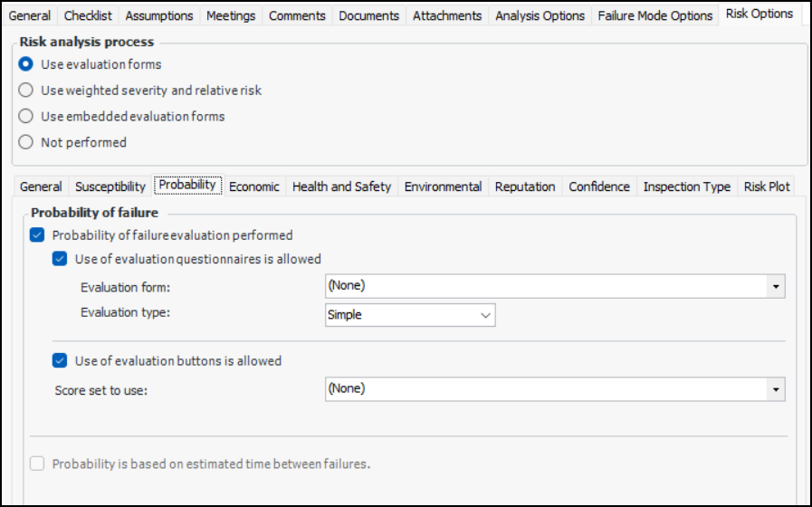Uncheck 'Probability of failure evaluation performed'

tap(37, 235)
